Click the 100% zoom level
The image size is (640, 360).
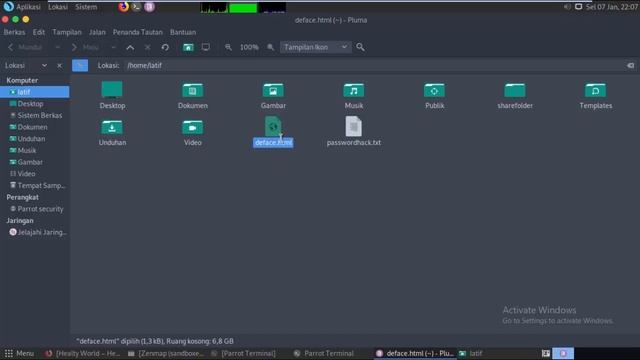point(249,47)
